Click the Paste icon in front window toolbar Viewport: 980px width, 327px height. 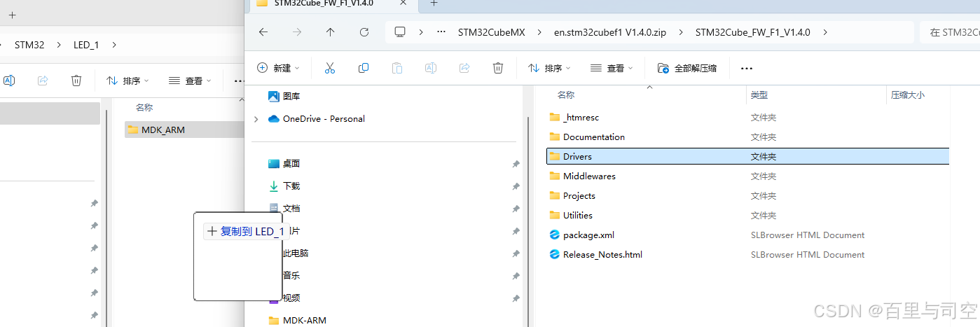point(397,68)
